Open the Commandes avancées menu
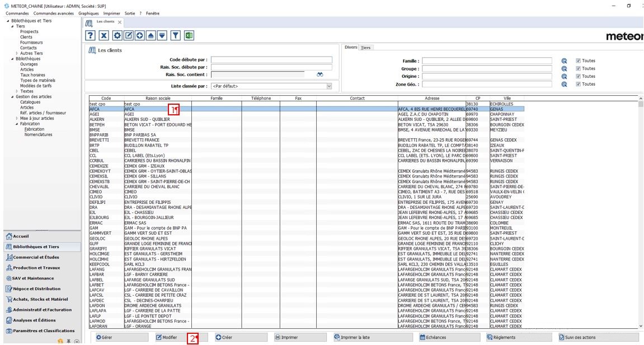Viewport: 644px width, 345px height. [54, 13]
